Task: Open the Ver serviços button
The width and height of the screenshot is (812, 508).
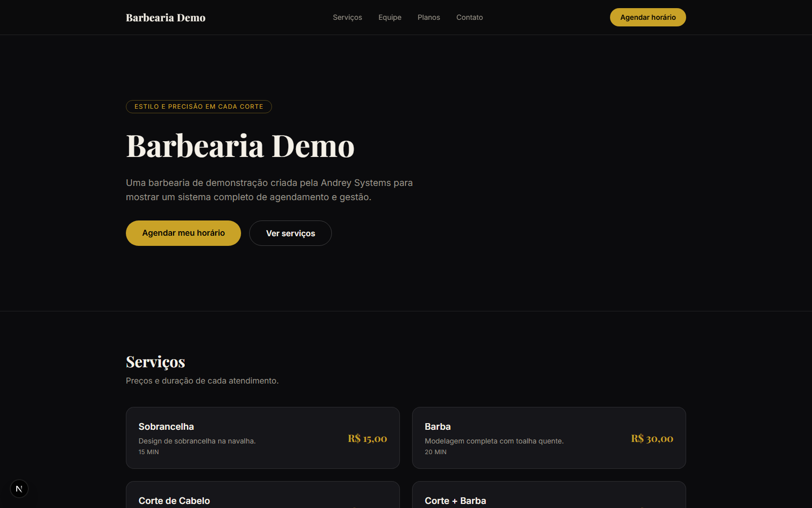Action: tap(290, 233)
